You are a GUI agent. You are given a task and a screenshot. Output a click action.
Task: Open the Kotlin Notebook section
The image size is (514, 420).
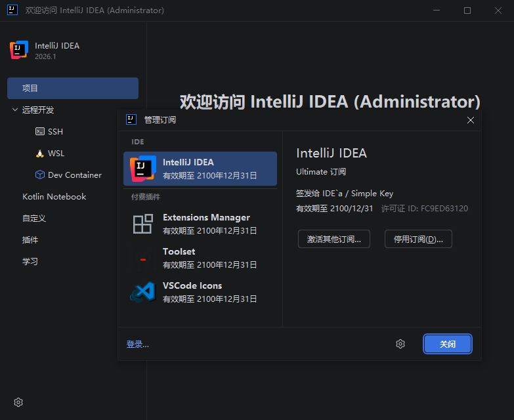pos(54,196)
